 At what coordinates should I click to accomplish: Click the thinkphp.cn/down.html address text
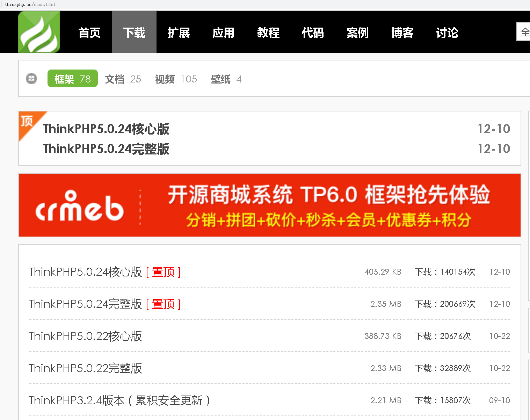[30, 5]
